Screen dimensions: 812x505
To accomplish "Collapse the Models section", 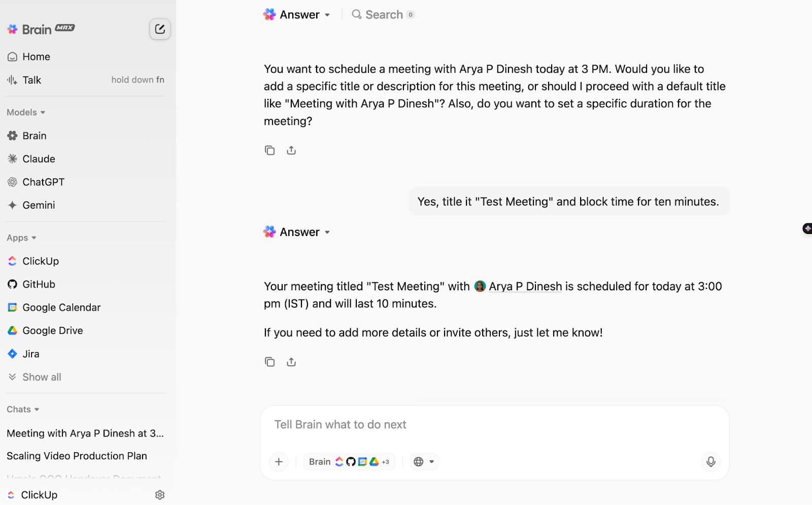I will click(26, 112).
